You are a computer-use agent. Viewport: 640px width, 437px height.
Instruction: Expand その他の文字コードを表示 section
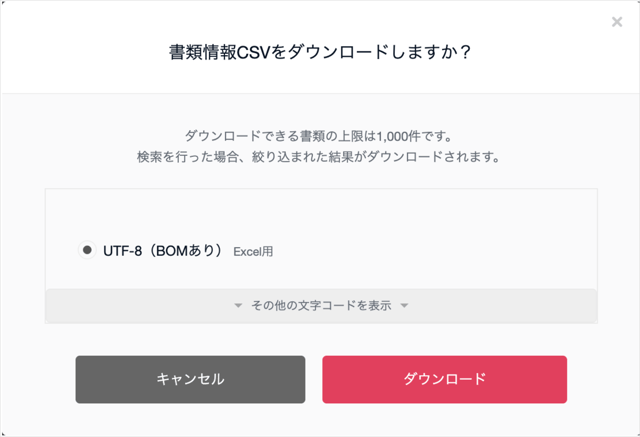click(x=321, y=306)
